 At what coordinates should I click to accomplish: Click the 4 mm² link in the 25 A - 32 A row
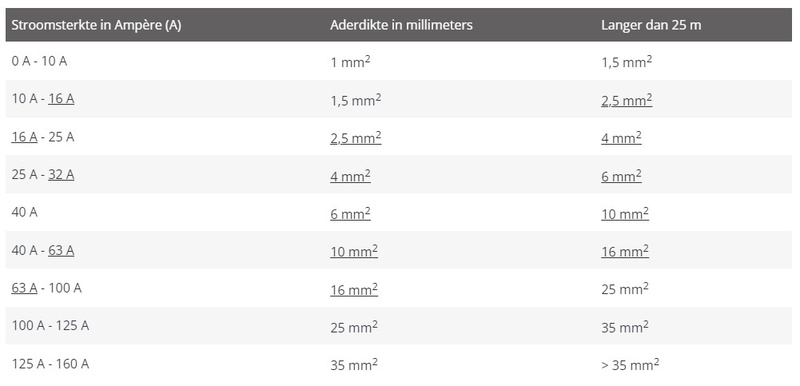(x=351, y=175)
